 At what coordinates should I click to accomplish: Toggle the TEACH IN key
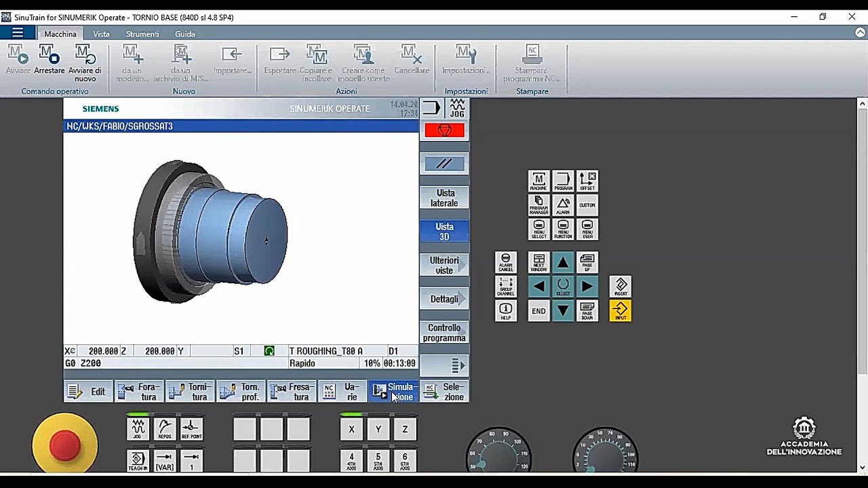coord(138,461)
